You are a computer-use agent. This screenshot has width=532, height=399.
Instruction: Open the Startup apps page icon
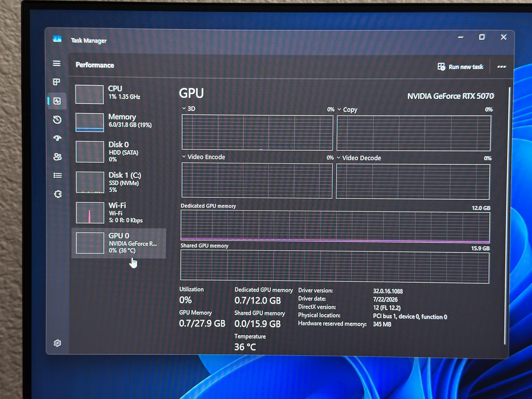(x=57, y=138)
